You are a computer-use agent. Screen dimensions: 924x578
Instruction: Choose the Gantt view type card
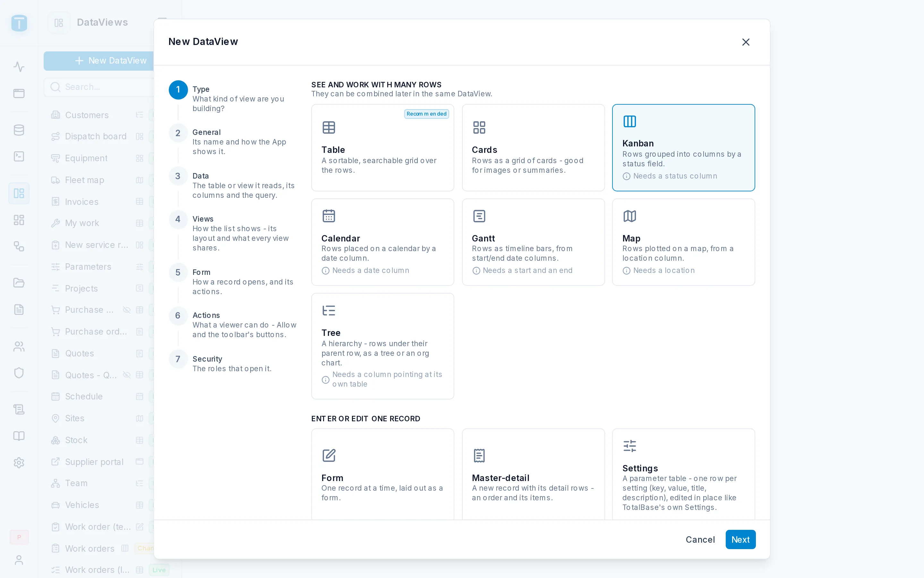coord(533,242)
